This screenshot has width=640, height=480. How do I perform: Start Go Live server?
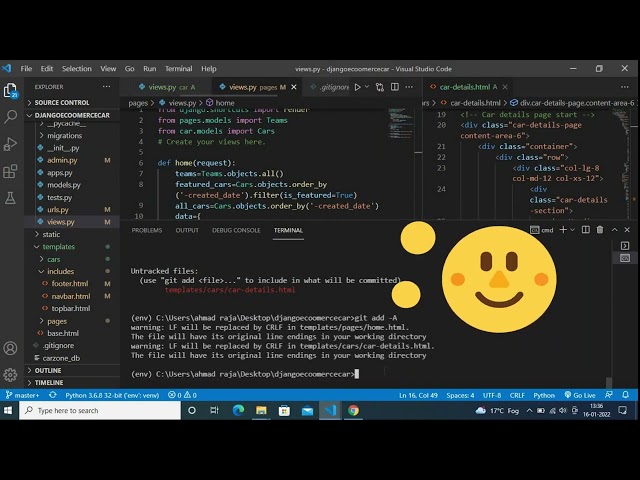coord(580,395)
